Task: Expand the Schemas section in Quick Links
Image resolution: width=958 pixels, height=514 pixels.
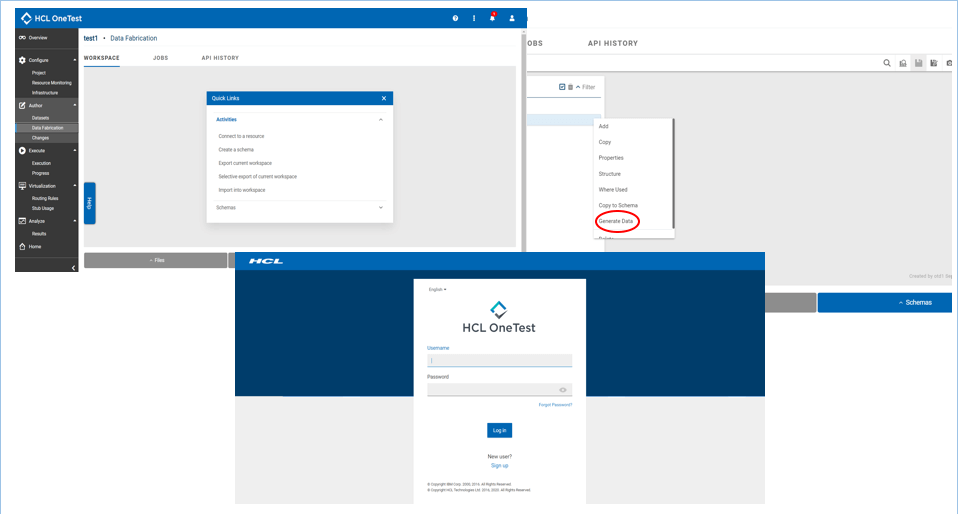Action: coord(381,207)
